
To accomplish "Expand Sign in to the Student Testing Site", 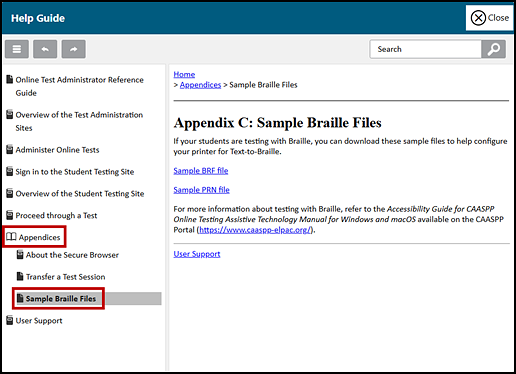I will point(75,172).
